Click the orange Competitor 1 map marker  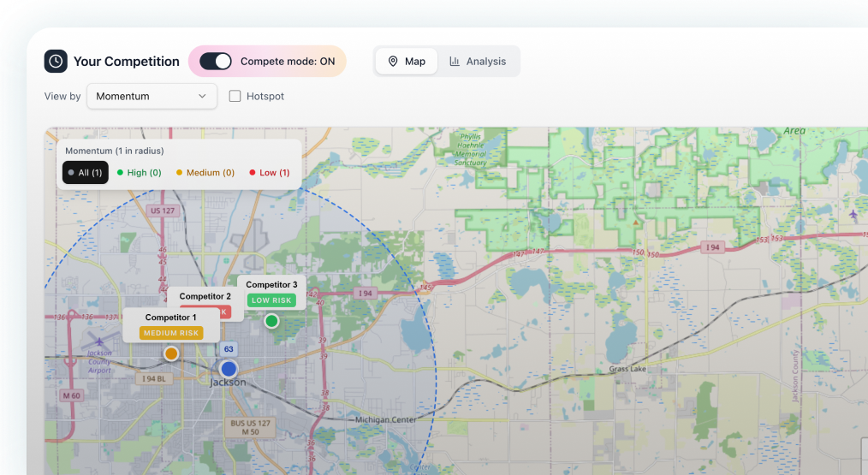click(x=171, y=353)
